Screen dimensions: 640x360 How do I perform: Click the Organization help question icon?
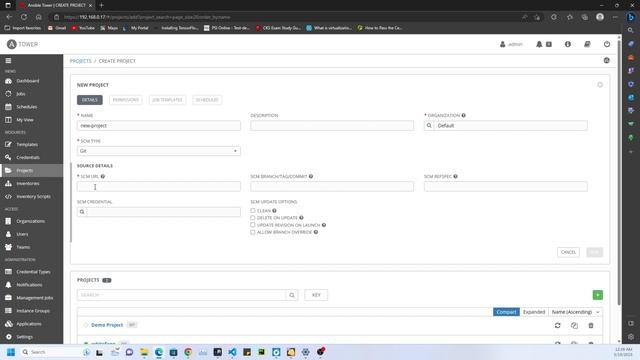point(464,116)
